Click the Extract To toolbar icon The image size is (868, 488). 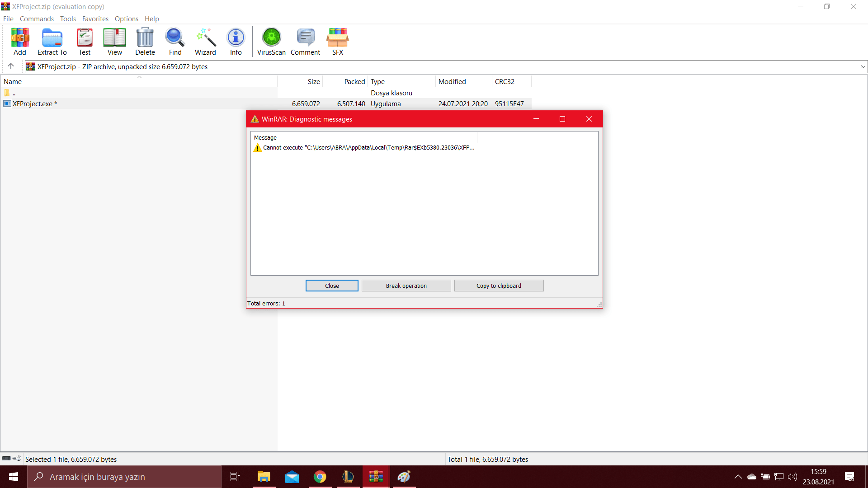[52, 42]
